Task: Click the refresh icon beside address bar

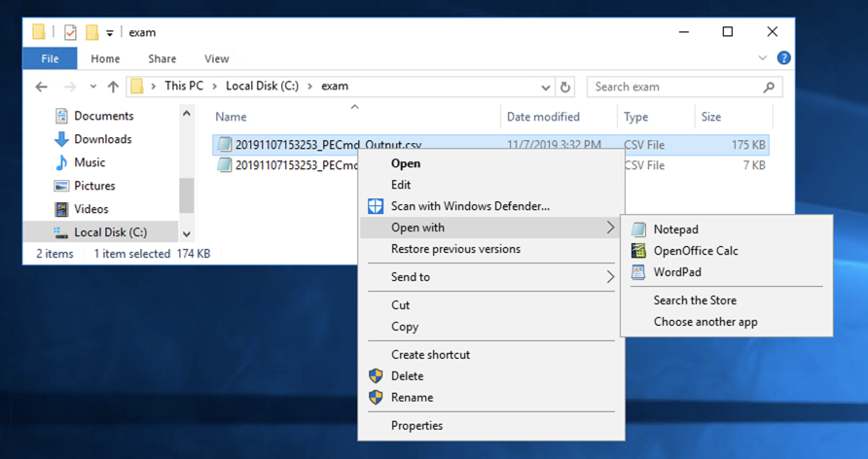Action: pos(566,87)
